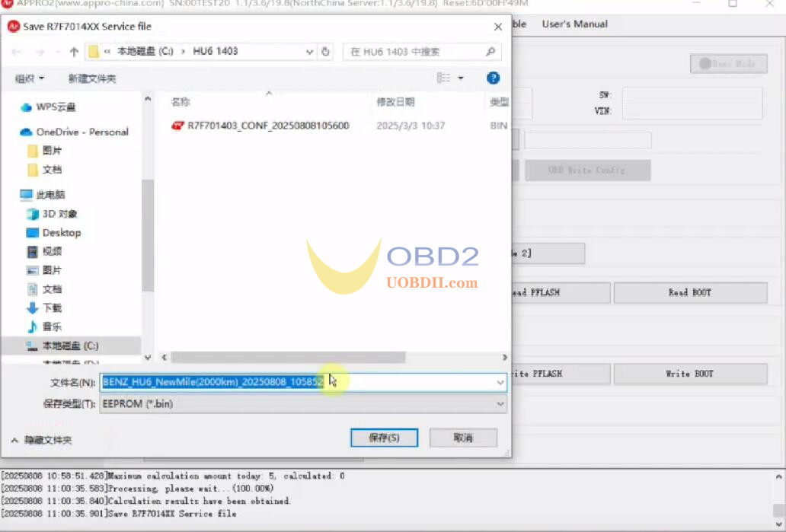Click 本地磁盘 (C:) in address bar
Image resolution: width=786 pixels, height=532 pixels.
pos(145,52)
